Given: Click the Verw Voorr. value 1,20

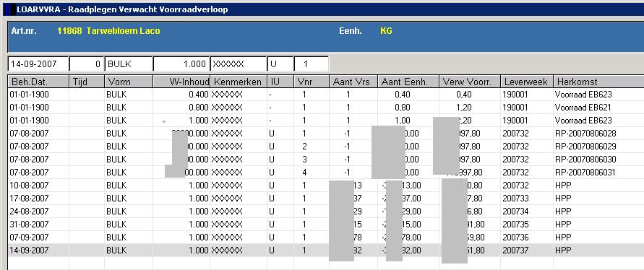Looking at the screenshot, I should coord(464,108).
